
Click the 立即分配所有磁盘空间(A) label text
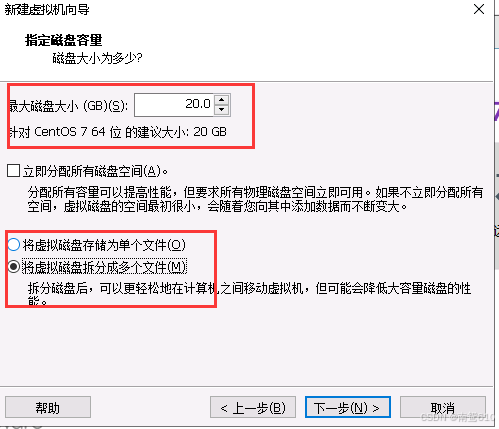95,171
